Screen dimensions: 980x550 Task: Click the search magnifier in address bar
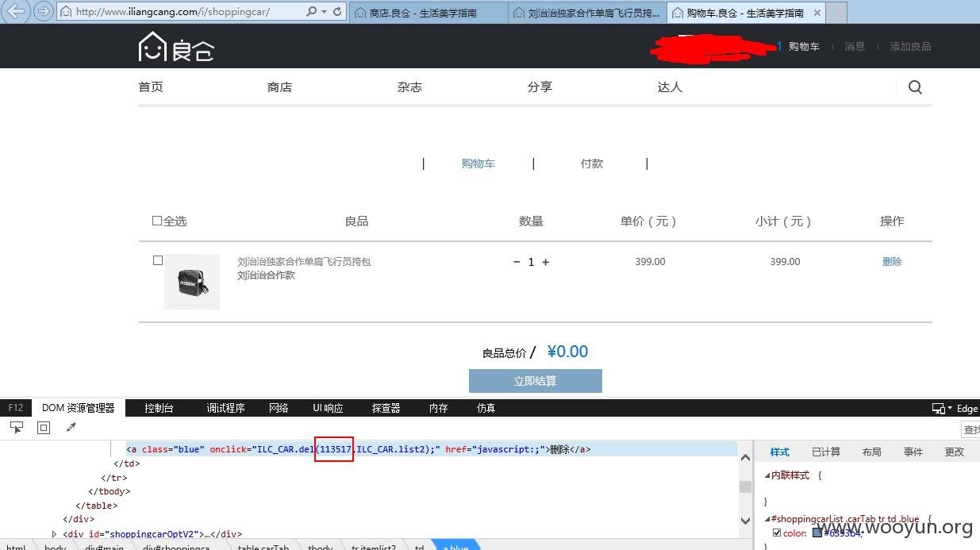[311, 12]
